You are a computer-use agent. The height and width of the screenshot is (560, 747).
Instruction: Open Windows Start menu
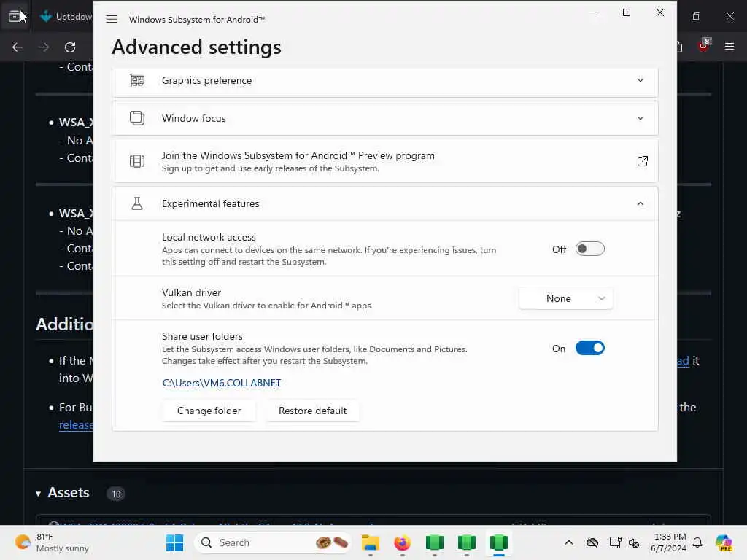tap(174, 542)
